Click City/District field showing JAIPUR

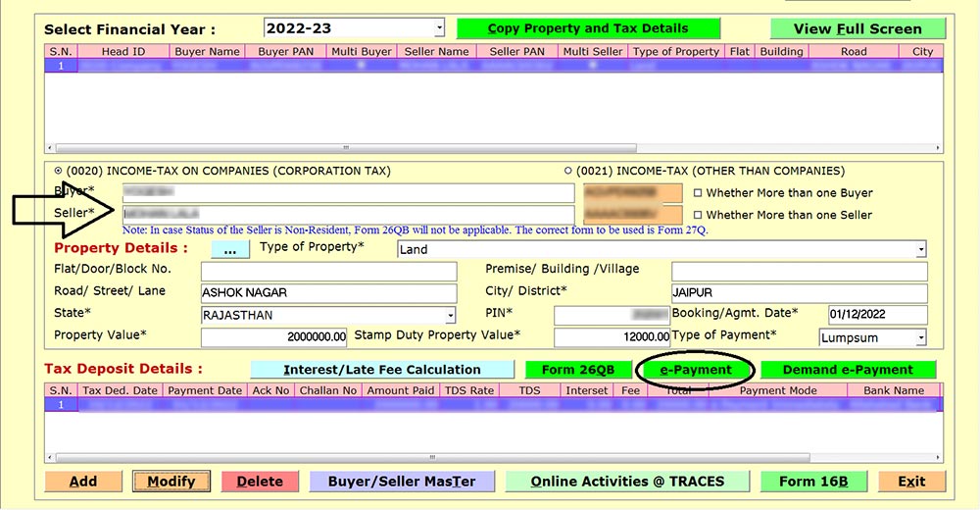800,293
